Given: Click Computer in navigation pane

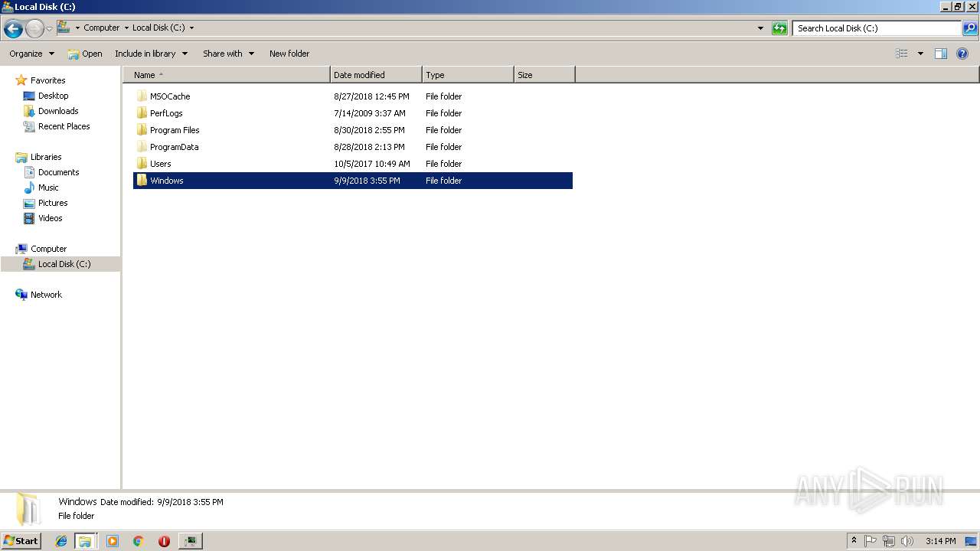Looking at the screenshot, I should [48, 249].
